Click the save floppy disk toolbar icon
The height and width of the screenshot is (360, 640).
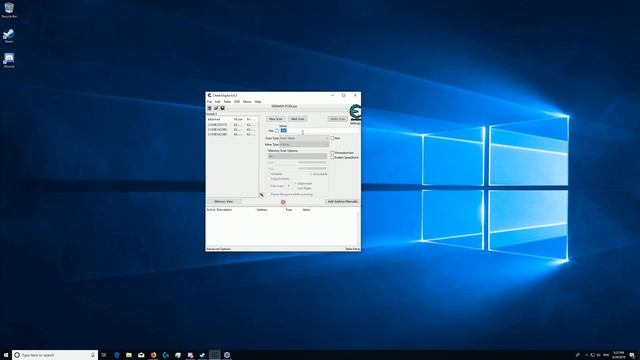coord(222,108)
